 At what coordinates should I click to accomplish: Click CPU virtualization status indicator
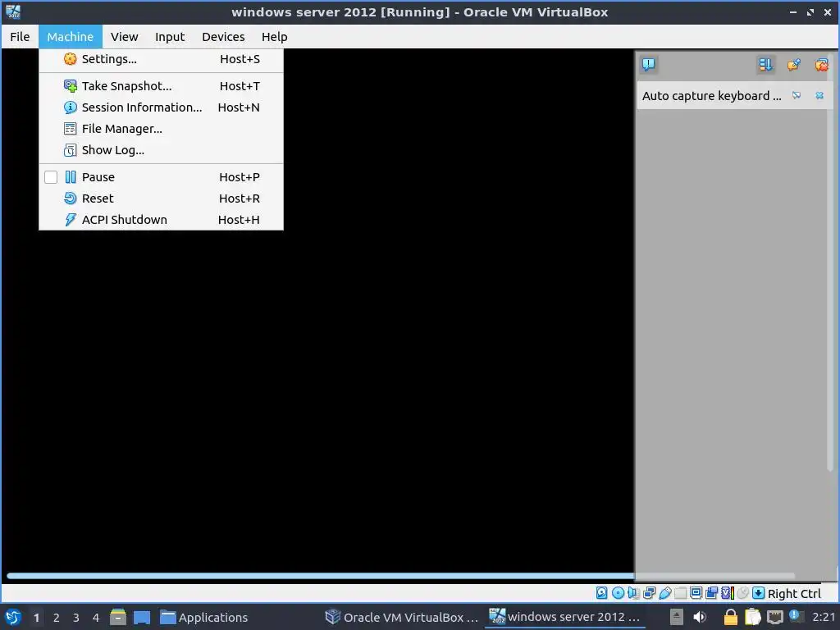(728, 592)
